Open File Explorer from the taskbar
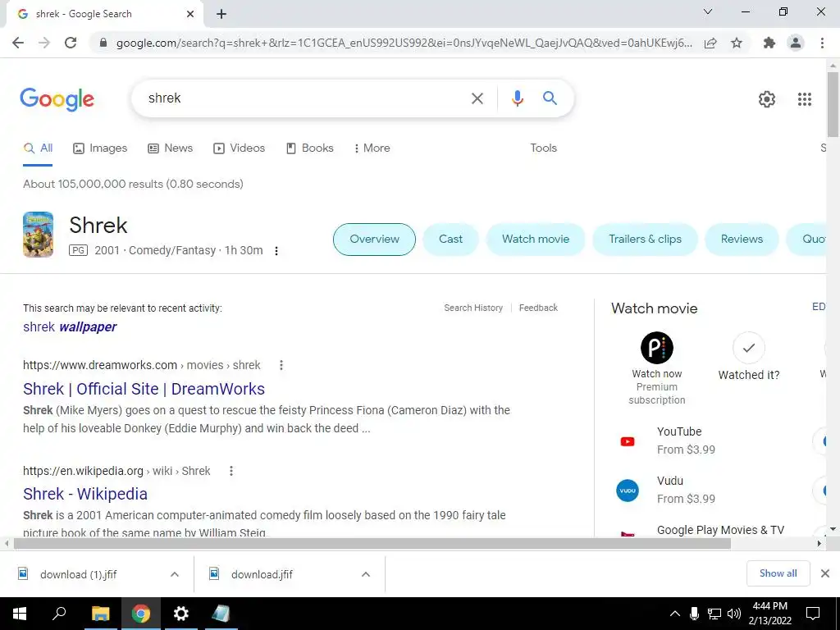This screenshot has width=840, height=630. (100, 614)
